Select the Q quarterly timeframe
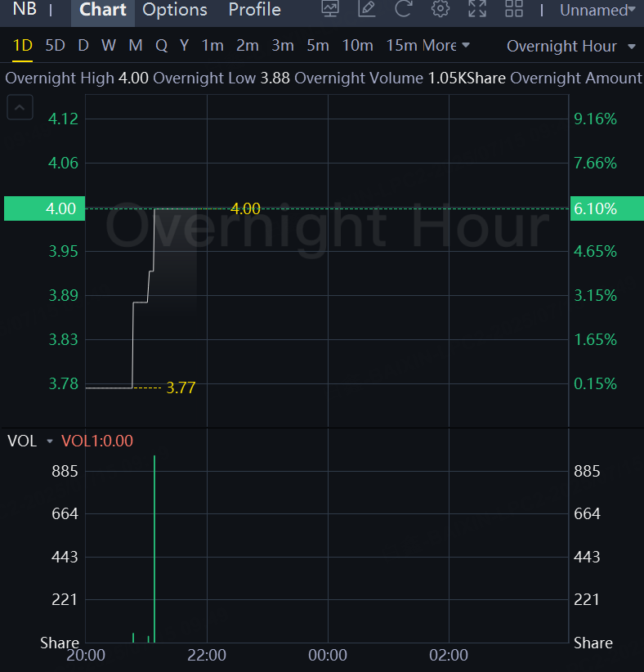This screenshot has height=672, width=644. pos(162,46)
